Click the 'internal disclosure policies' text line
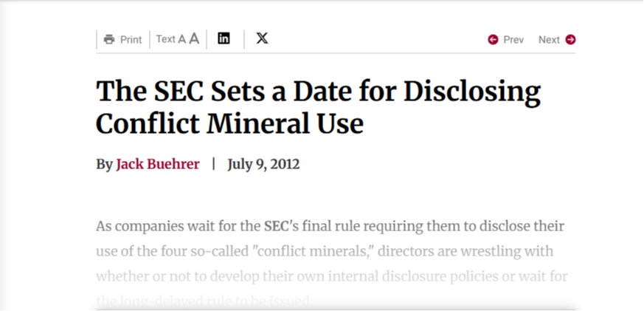 332,276
